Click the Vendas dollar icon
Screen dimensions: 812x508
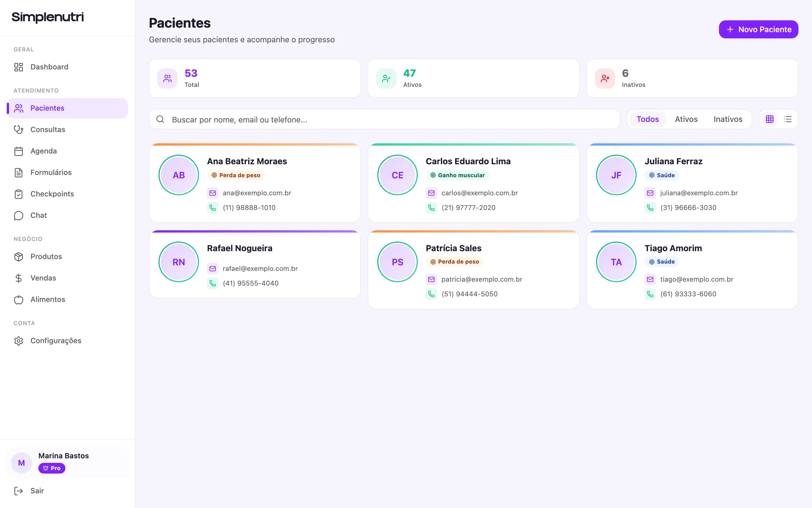point(18,278)
